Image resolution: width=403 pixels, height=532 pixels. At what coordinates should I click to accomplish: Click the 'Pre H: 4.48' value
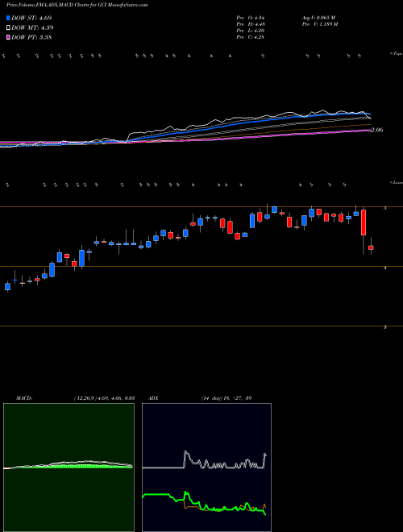click(x=251, y=24)
